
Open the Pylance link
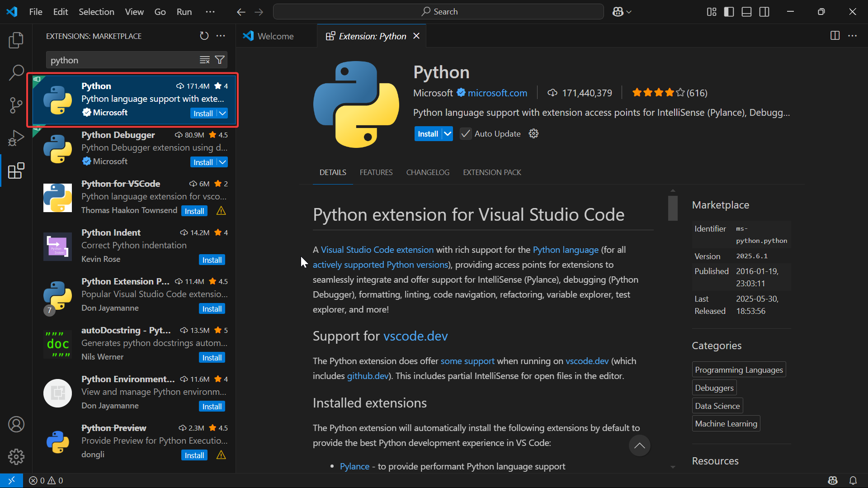point(354,466)
